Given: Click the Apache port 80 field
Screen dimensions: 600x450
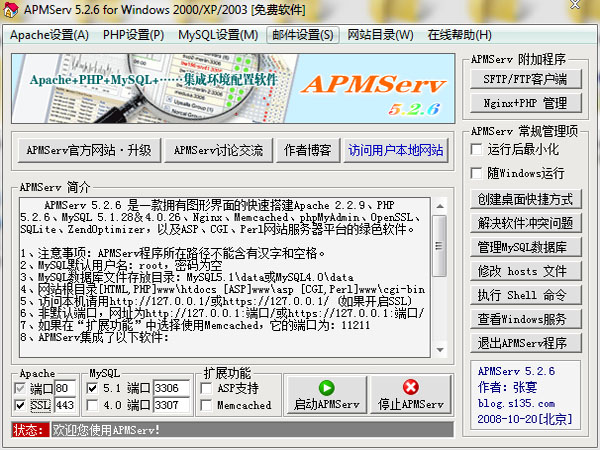Looking at the screenshot, I should [65, 388].
